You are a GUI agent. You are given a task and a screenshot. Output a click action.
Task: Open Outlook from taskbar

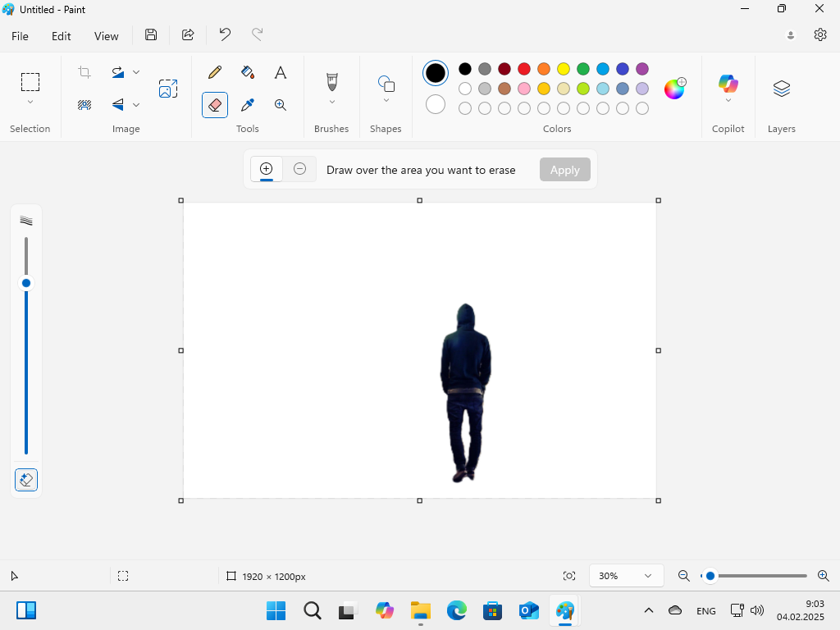[529, 610]
